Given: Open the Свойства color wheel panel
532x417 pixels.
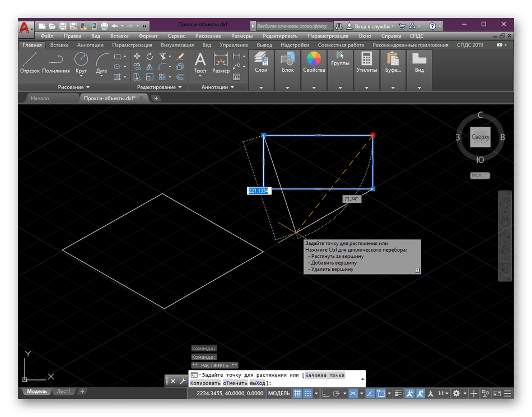Looking at the screenshot, I should pyautogui.click(x=314, y=70).
